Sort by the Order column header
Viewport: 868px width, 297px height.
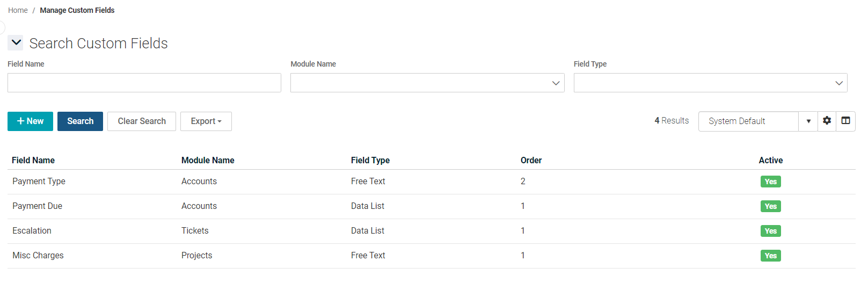531,160
